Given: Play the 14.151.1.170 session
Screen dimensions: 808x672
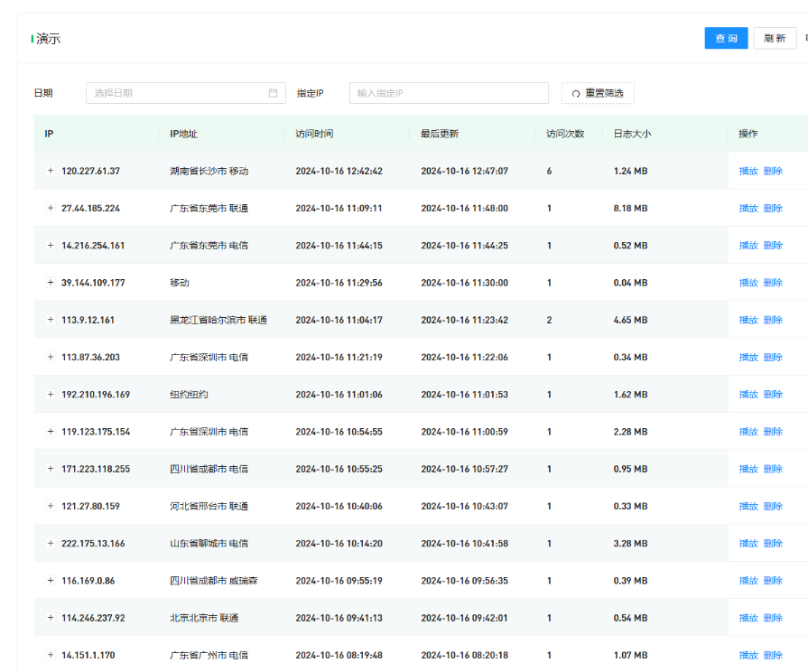Looking at the screenshot, I should tap(748, 655).
